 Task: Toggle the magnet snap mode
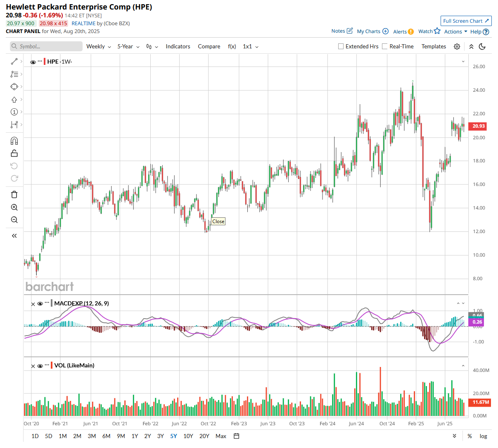14,141
